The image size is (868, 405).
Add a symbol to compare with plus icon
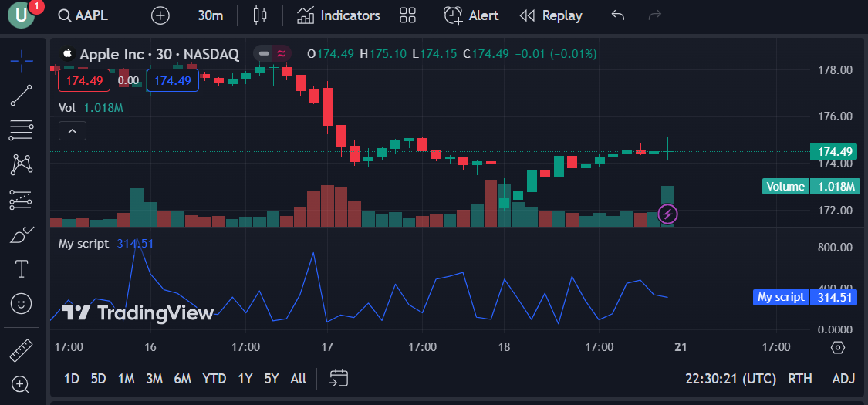click(x=160, y=15)
